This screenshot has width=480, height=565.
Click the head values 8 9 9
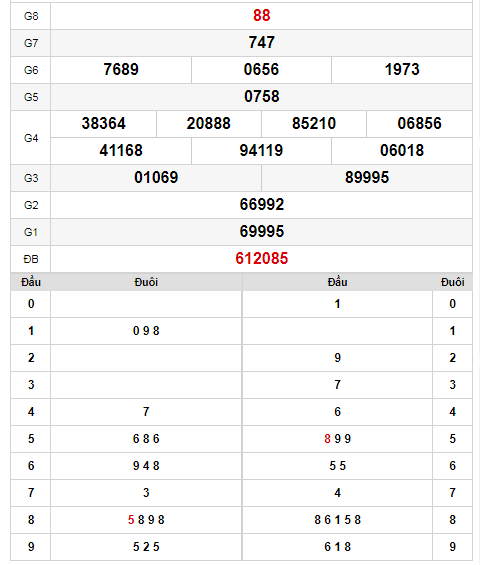(x=337, y=439)
